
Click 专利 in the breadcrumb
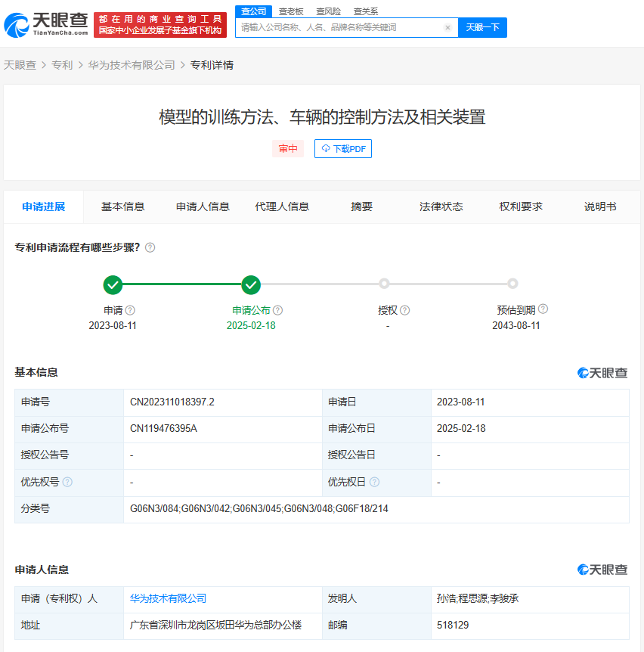(x=62, y=65)
